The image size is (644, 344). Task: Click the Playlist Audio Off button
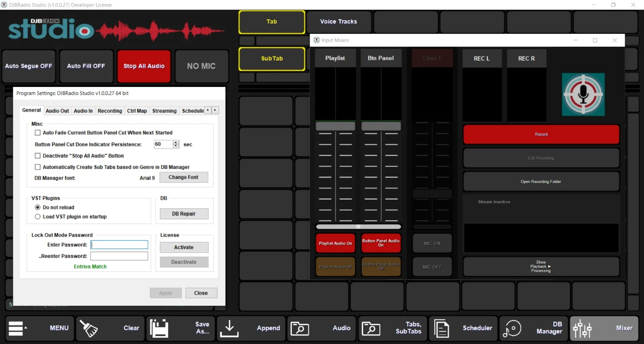tap(335, 267)
